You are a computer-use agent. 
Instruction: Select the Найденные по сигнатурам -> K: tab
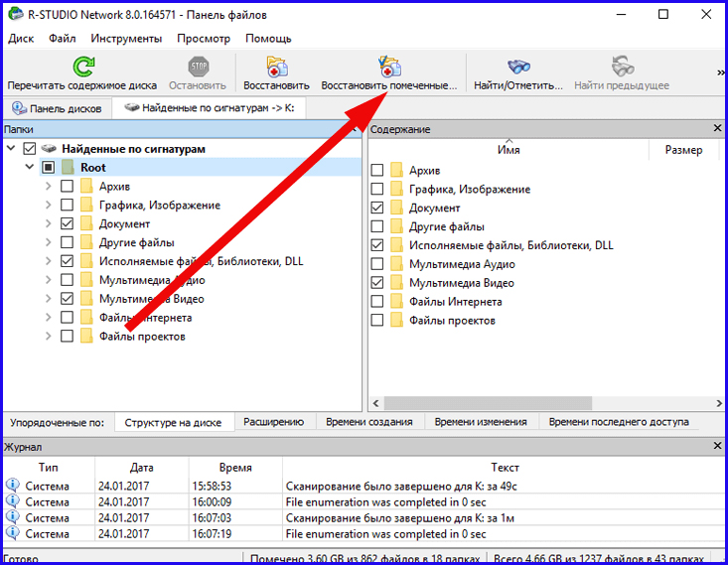(210, 108)
